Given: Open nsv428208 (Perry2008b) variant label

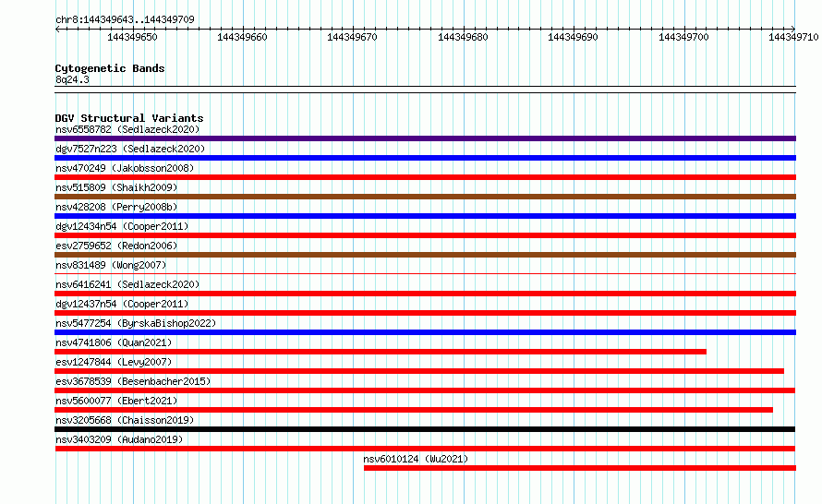Looking at the screenshot, I should [116, 207].
